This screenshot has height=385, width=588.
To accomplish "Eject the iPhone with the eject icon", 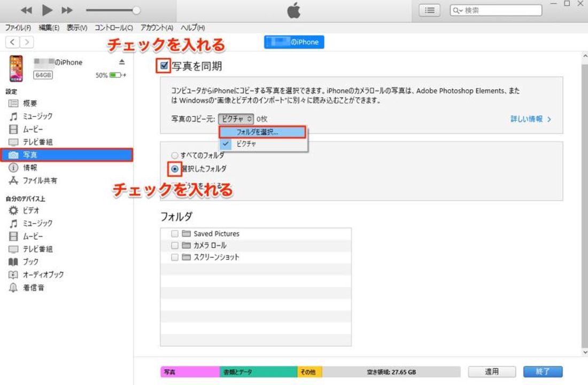I will (x=122, y=62).
